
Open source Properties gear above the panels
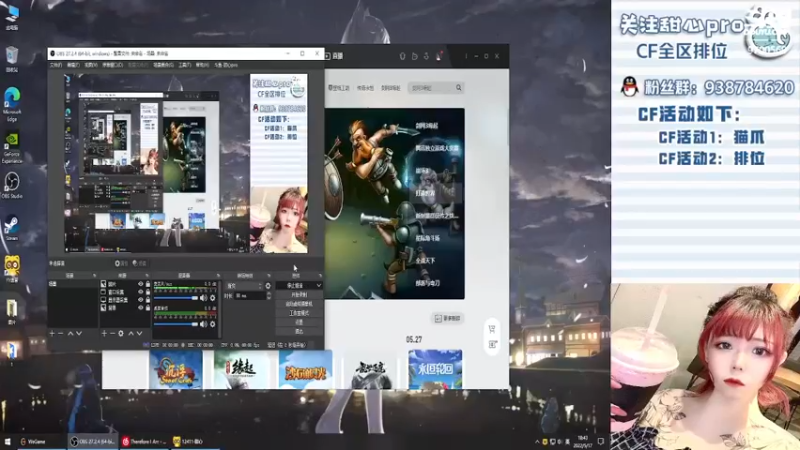click(121, 263)
